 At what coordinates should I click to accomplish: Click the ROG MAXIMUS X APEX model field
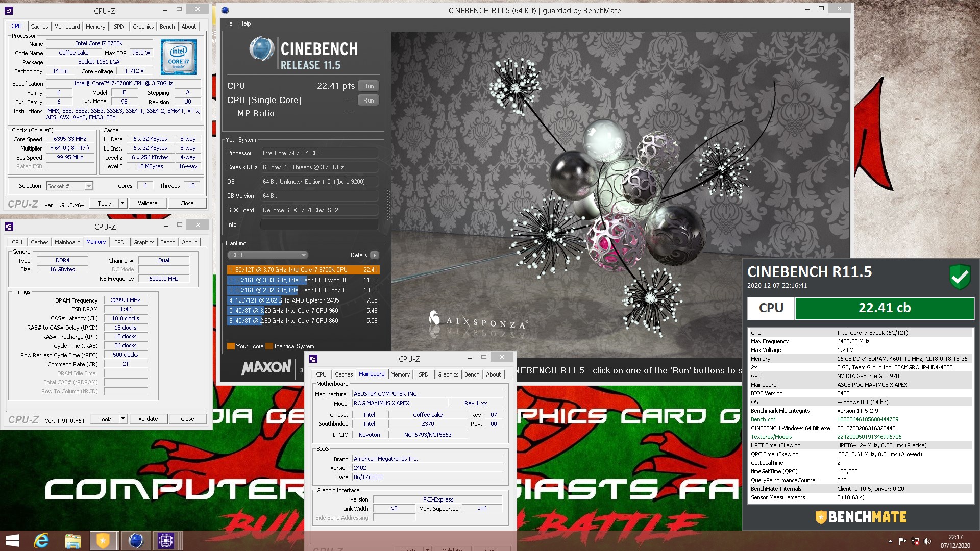coord(400,403)
